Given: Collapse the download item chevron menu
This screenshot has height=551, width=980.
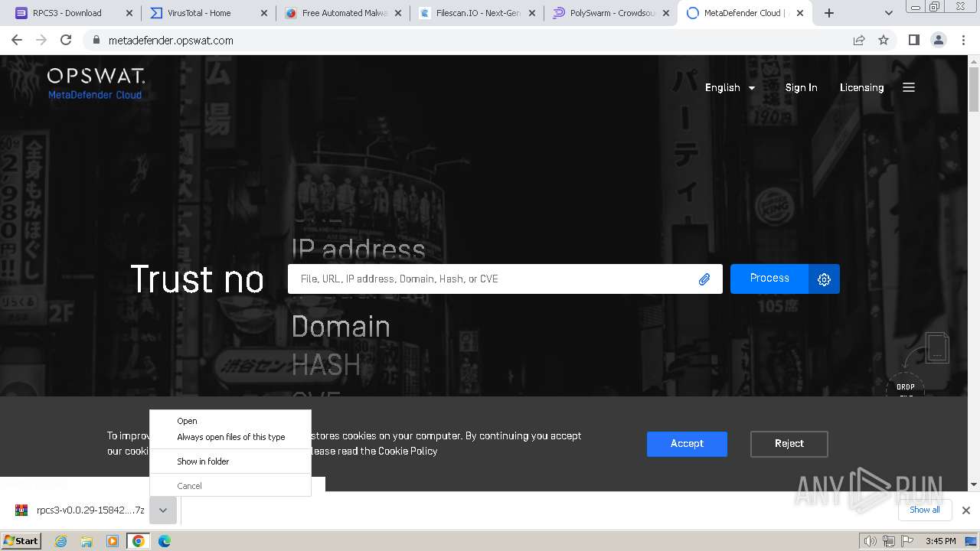Looking at the screenshot, I should [163, 510].
